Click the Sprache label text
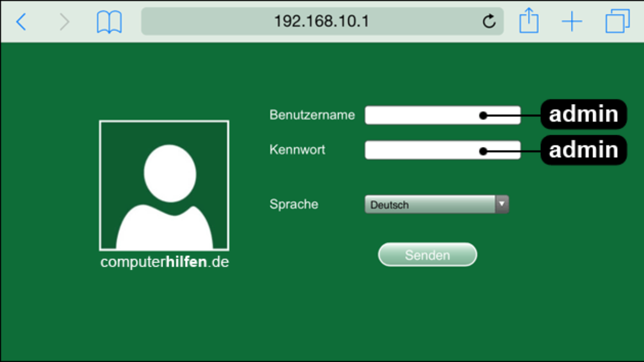 pyautogui.click(x=294, y=204)
